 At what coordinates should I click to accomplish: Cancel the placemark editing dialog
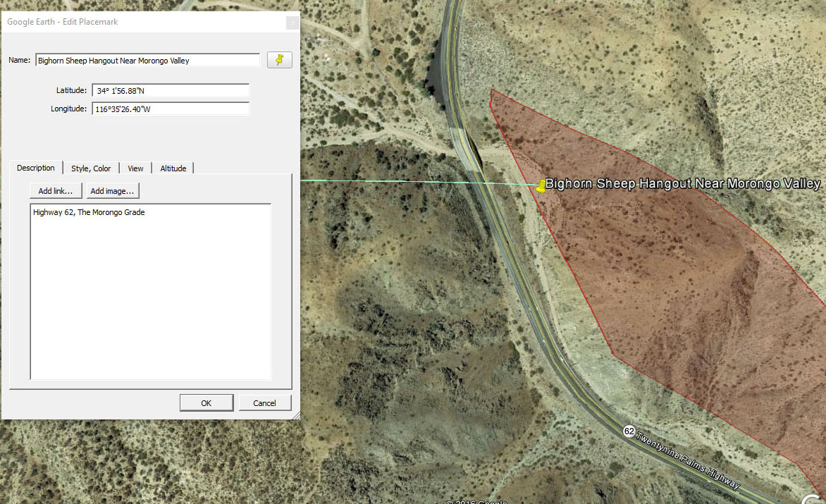click(264, 402)
